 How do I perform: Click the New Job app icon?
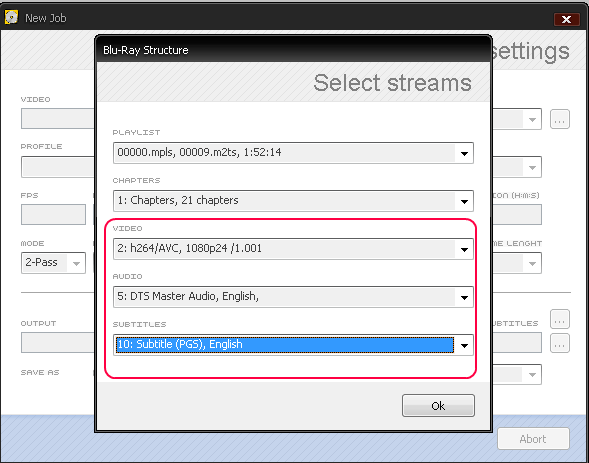(x=11, y=17)
